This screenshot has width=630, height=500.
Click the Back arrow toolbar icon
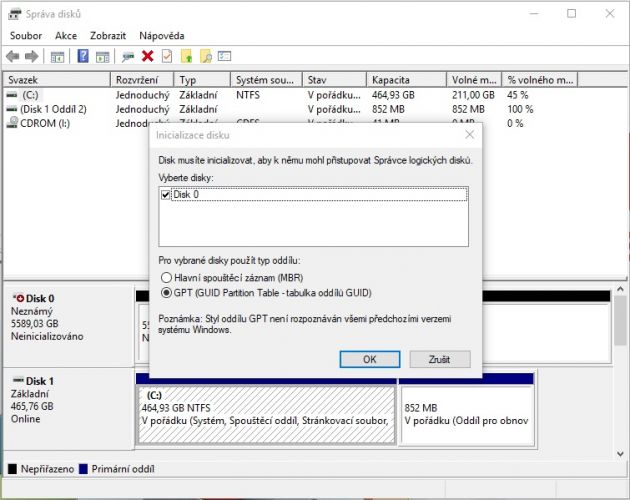(x=12, y=56)
